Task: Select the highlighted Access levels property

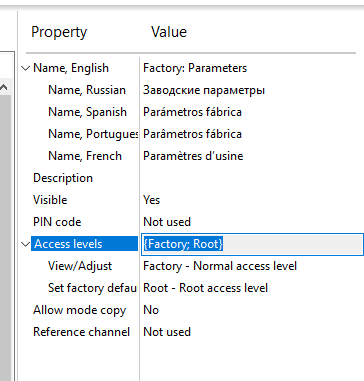Action: click(x=84, y=244)
